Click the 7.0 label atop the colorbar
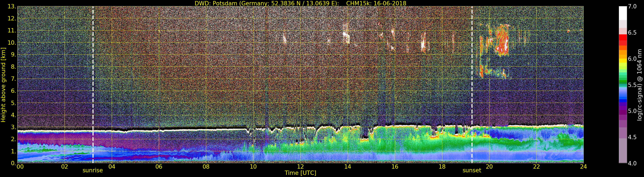This screenshot has height=177, width=644. click(x=632, y=6)
